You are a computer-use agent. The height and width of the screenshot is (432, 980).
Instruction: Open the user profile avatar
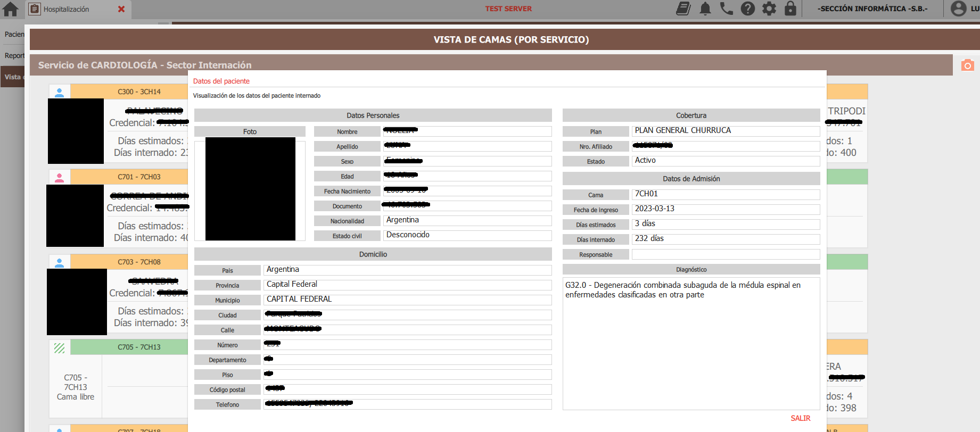(959, 9)
